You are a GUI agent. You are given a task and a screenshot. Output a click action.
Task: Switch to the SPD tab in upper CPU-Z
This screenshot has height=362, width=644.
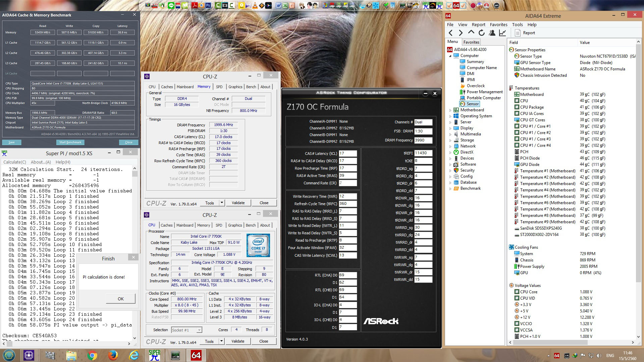click(219, 87)
